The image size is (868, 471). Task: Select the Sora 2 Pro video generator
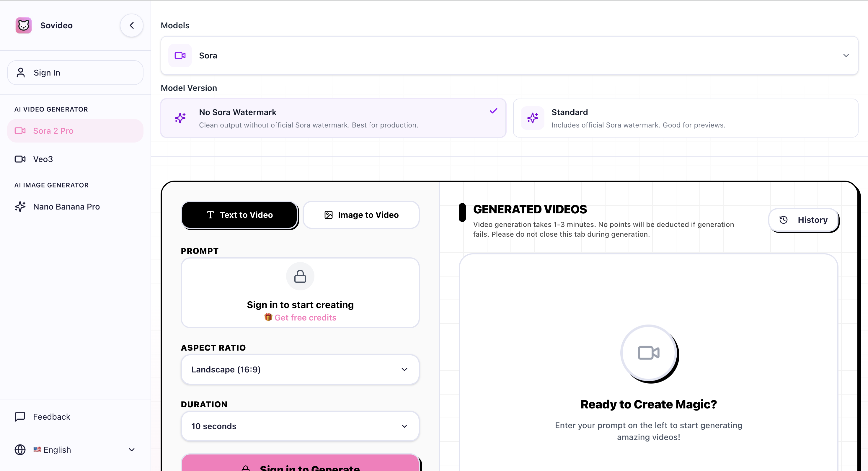[x=53, y=131]
